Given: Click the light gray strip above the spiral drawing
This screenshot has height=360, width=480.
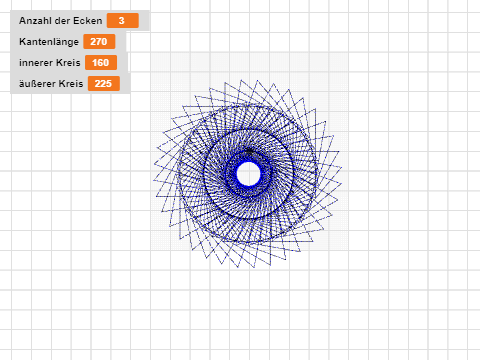Looking at the screenshot, I should tap(249, 62).
